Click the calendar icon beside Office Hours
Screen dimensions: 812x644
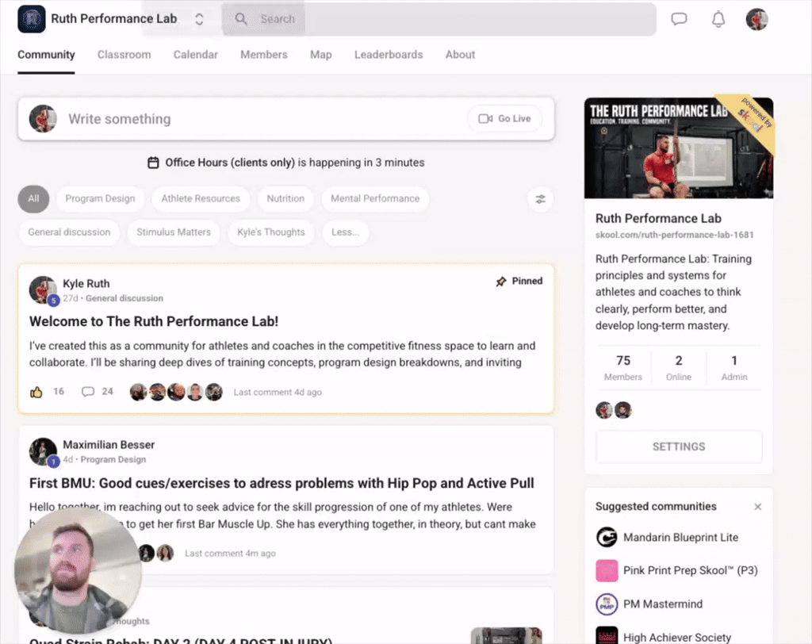[154, 162]
